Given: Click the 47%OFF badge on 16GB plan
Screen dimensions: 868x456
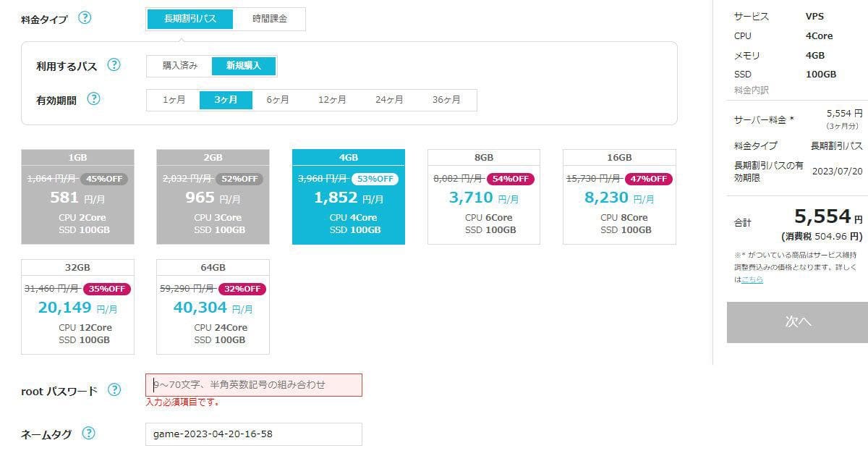Looking at the screenshot, I should (x=649, y=179).
